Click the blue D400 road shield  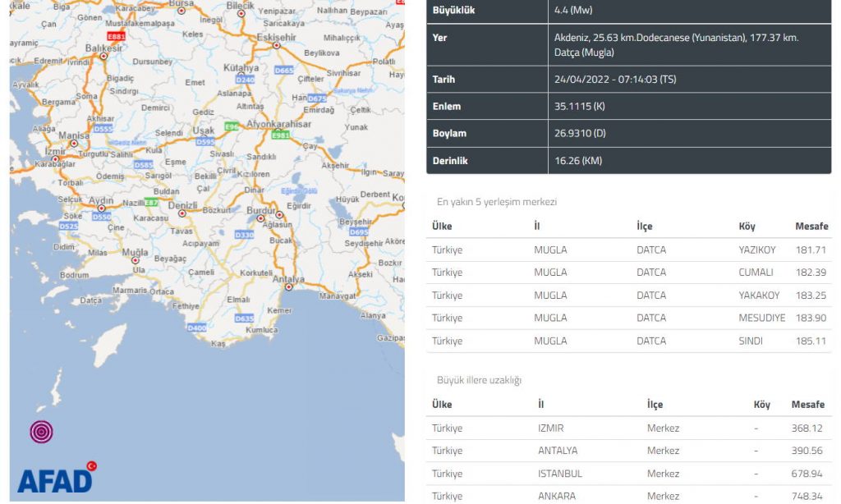point(196,328)
